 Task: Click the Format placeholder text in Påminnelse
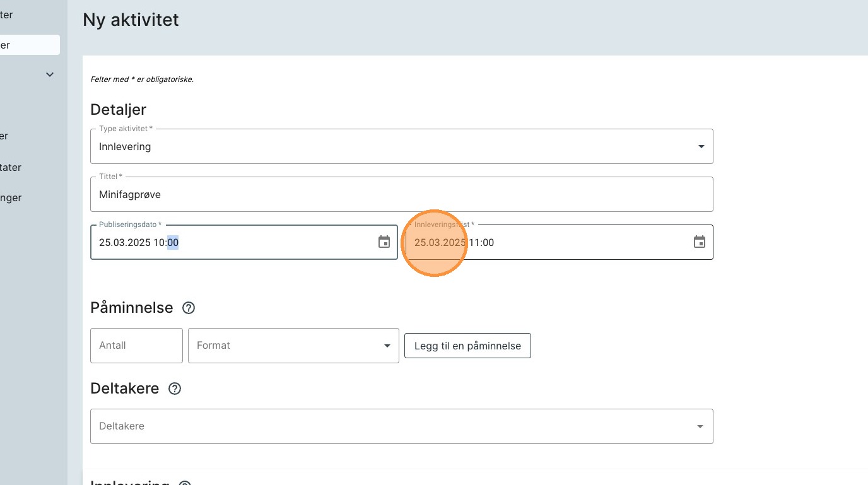[214, 346]
